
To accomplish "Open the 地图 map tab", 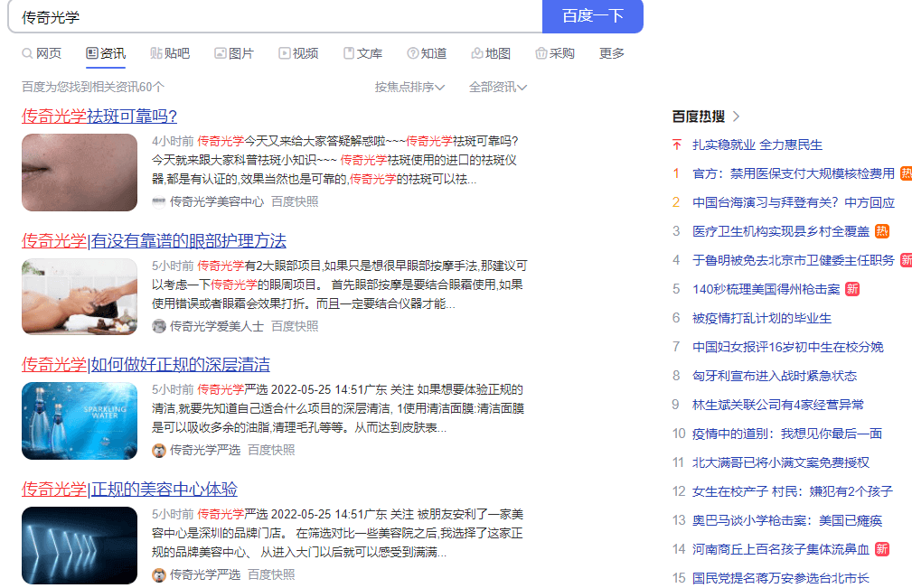I will click(x=490, y=53).
